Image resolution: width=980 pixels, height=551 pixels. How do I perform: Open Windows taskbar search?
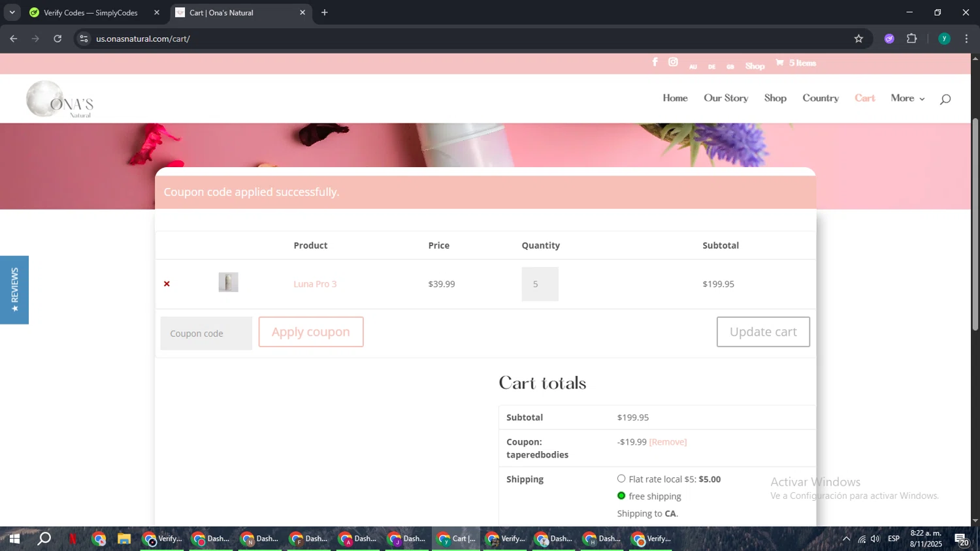[44, 539]
